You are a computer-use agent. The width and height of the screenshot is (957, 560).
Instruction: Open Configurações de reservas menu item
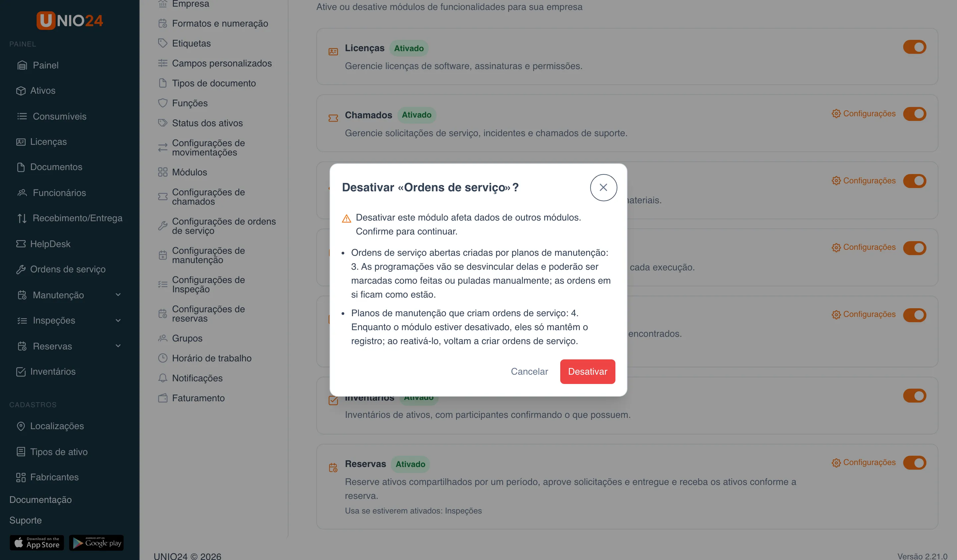208,314
